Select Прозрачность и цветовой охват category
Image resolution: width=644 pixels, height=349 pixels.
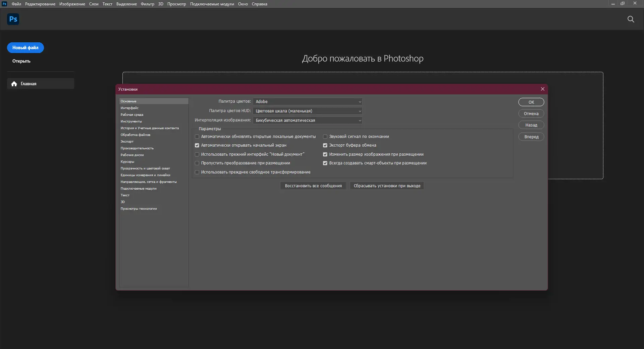click(154, 168)
